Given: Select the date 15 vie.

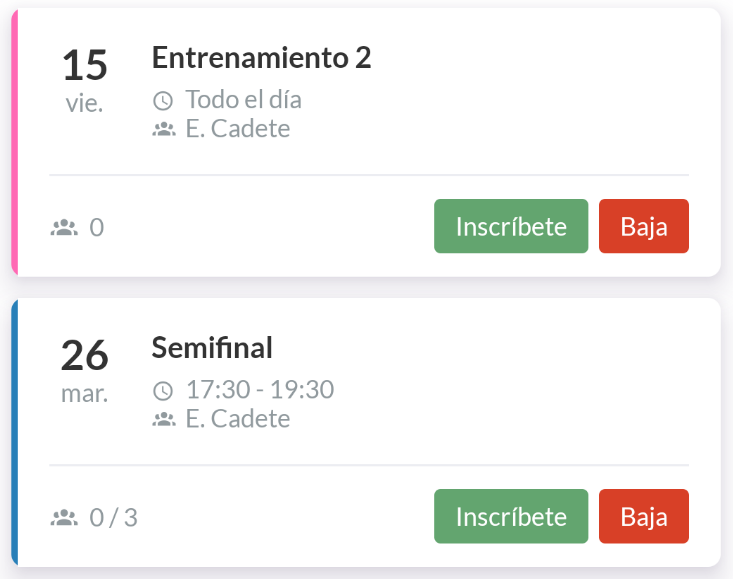Looking at the screenshot, I should click(x=85, y=79).
